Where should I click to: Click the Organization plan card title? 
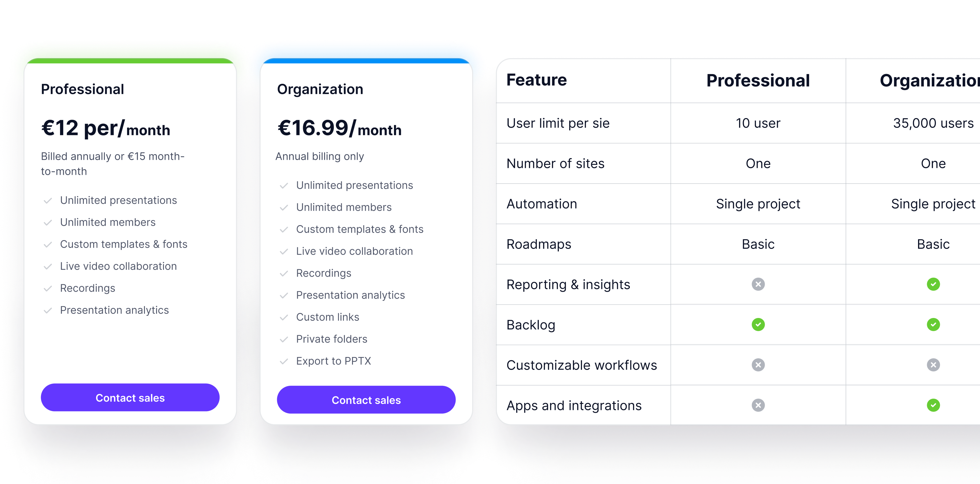tap(320, 89)
